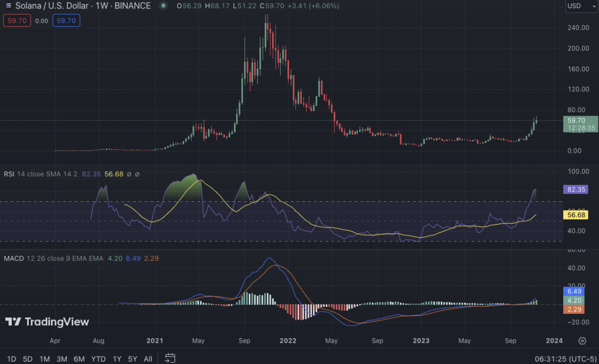Click MACD legend signal value 2.29
Screen dimensions: 599x364
coord(151,258)
